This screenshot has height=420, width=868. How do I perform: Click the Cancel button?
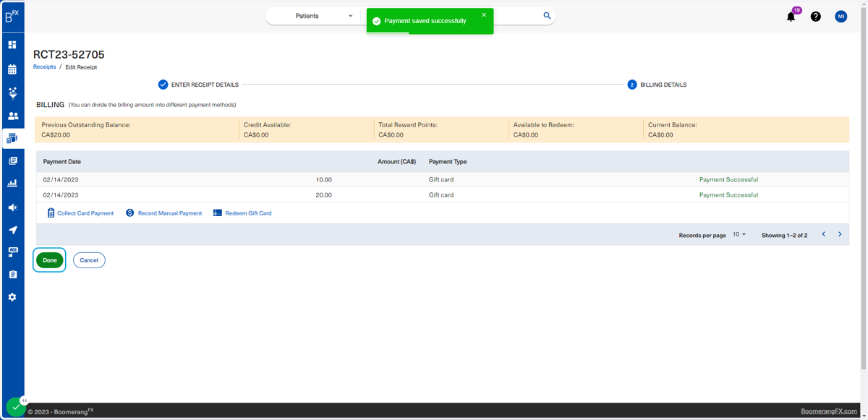tap(89, 260)
